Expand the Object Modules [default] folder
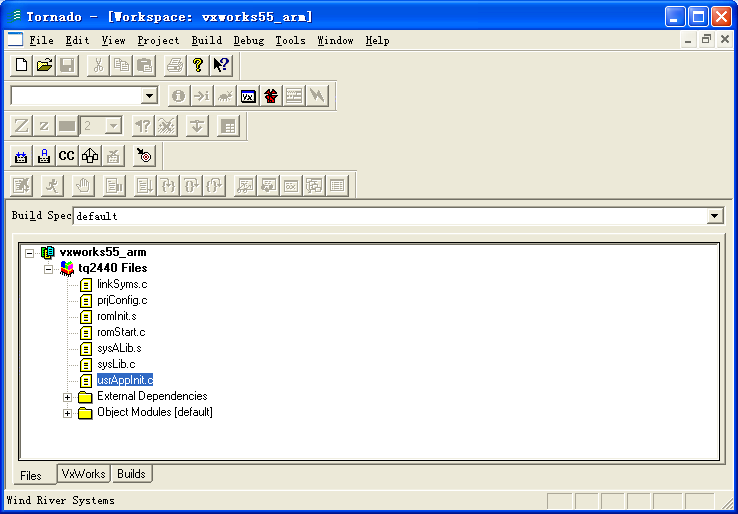738x514 pixels. tap(67, 414)
